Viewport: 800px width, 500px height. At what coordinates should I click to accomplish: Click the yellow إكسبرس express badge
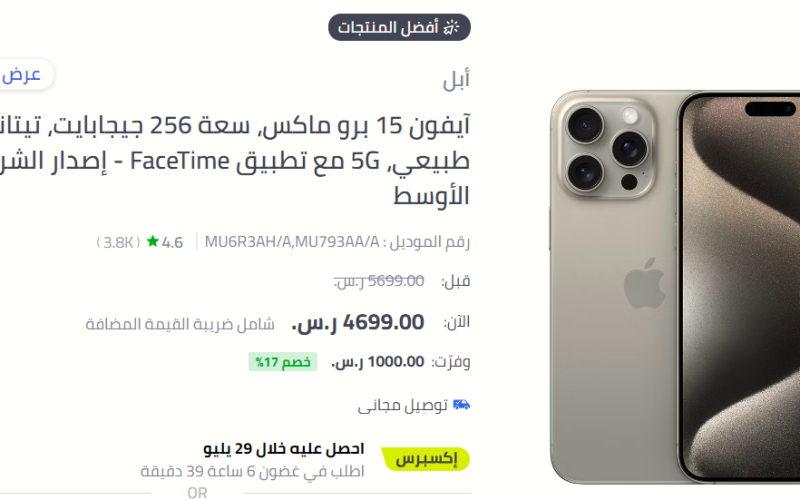click(426, 459)
